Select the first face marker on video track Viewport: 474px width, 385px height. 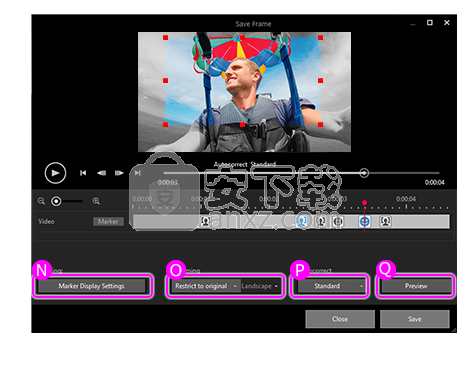click(206, 221)
